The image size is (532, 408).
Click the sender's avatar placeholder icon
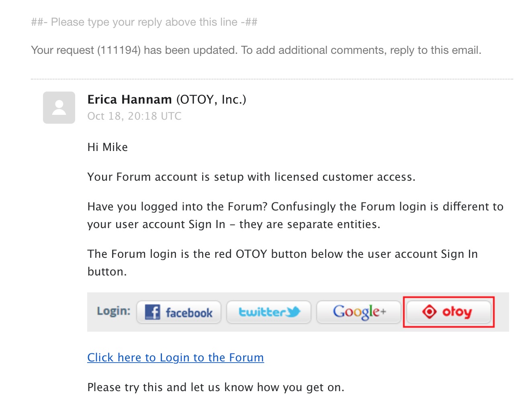(59, 108)
